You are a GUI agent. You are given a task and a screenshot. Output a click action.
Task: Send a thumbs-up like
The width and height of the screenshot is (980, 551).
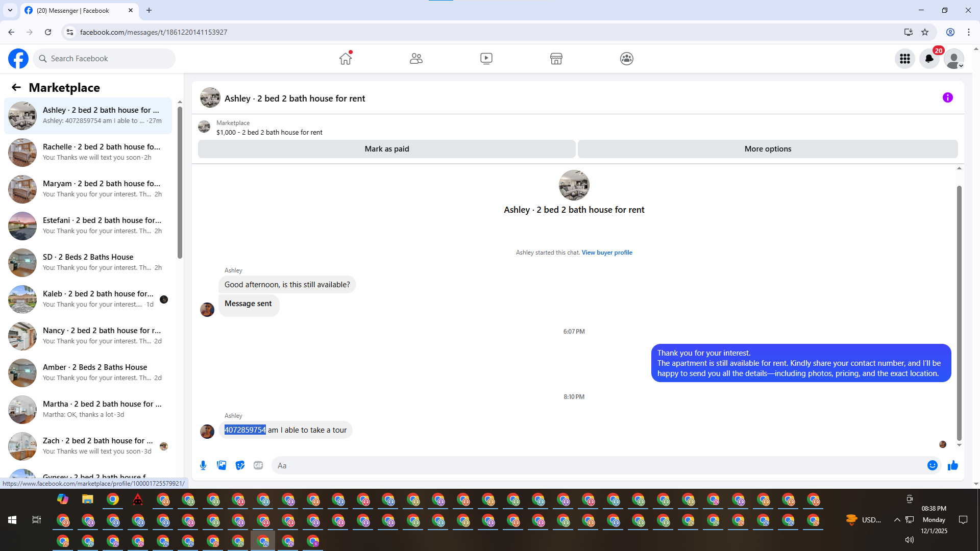click(953, 466)
